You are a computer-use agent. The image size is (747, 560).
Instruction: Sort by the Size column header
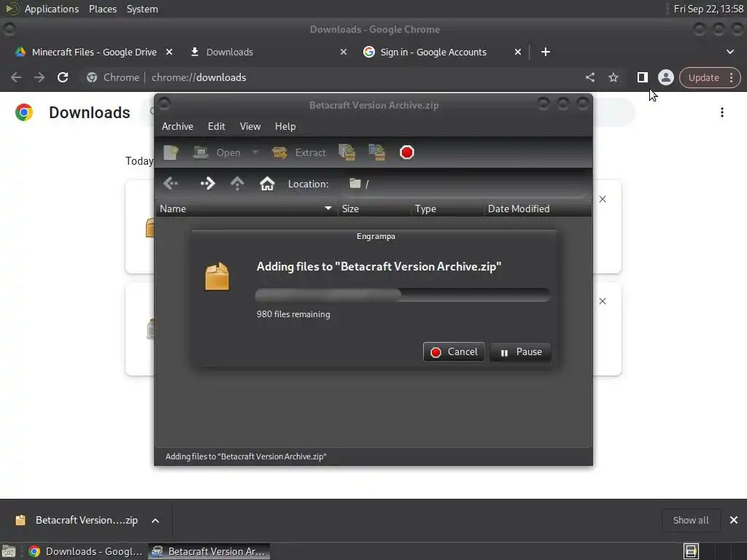[374, 209]
